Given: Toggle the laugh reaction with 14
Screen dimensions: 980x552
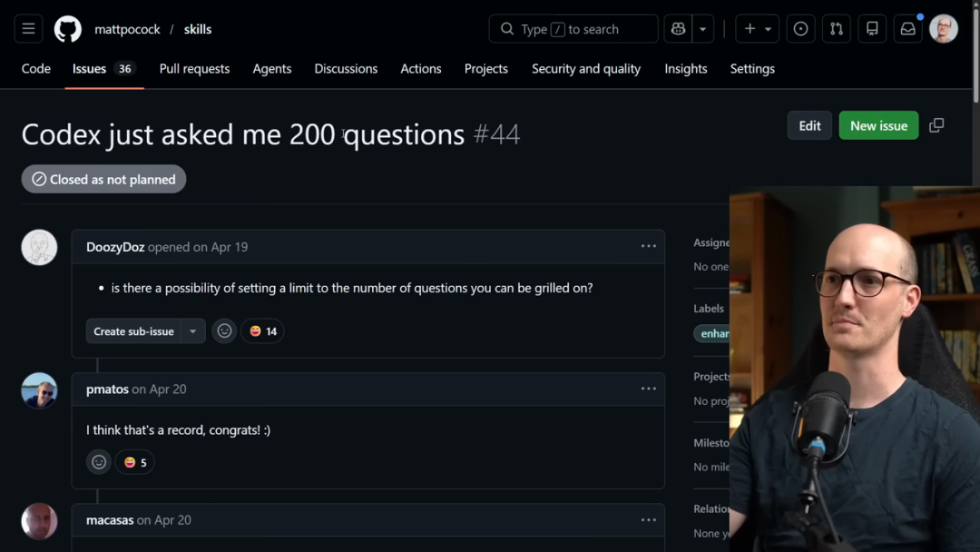Looking at the screenshot, I should click(x=262, y=331).
